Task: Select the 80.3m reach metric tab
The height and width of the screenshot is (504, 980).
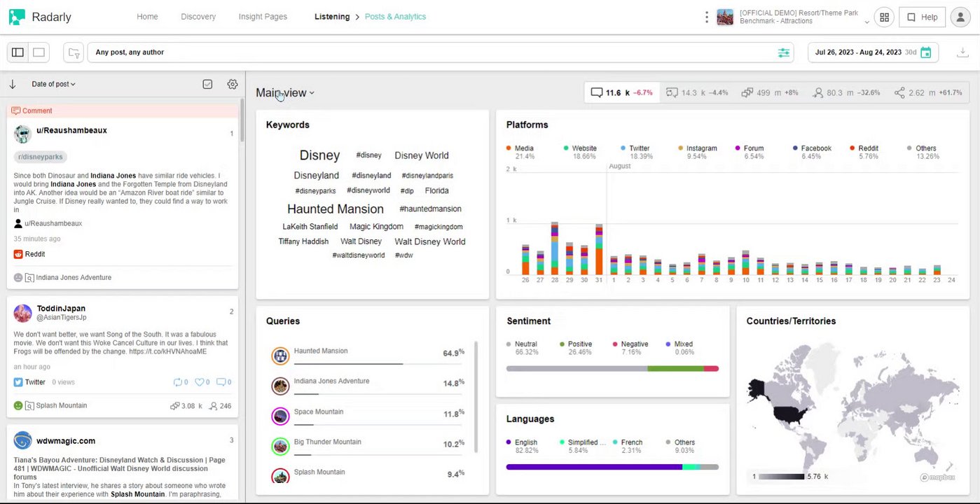Action: click(x=846, y=92)
